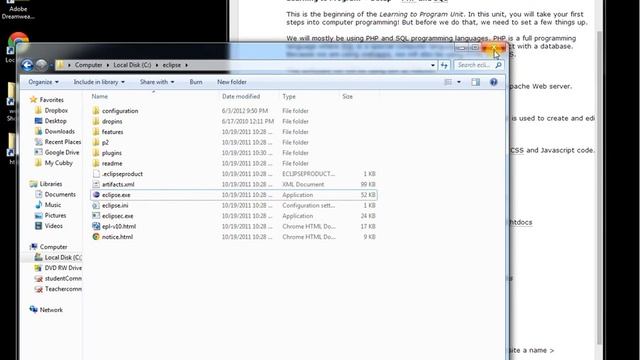Select the epl-v10.html file icon
The image size is (640, 360).
point(96,226)
